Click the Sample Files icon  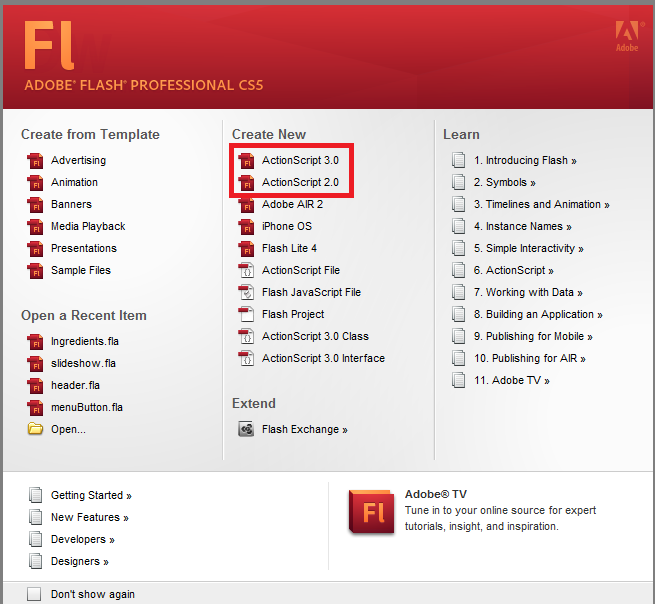(36, 271)
